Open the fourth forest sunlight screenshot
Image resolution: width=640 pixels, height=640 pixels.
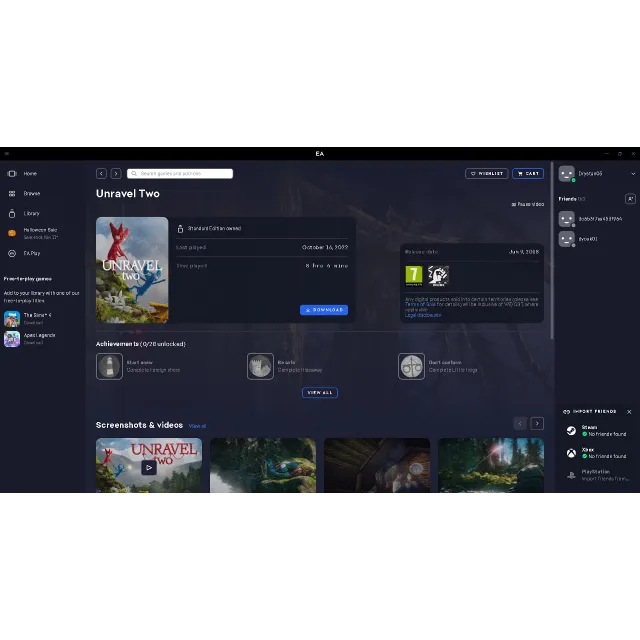click(x=491, y=465)
